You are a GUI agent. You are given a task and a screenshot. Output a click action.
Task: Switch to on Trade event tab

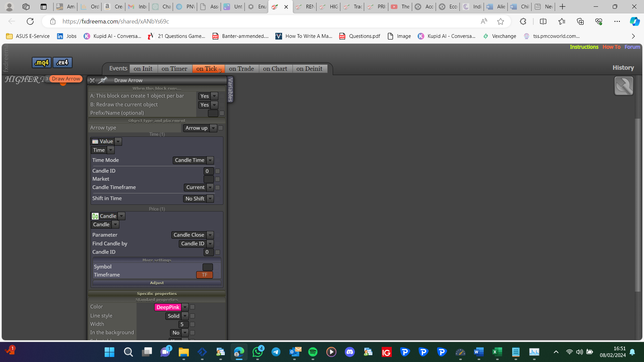[241, 69]
